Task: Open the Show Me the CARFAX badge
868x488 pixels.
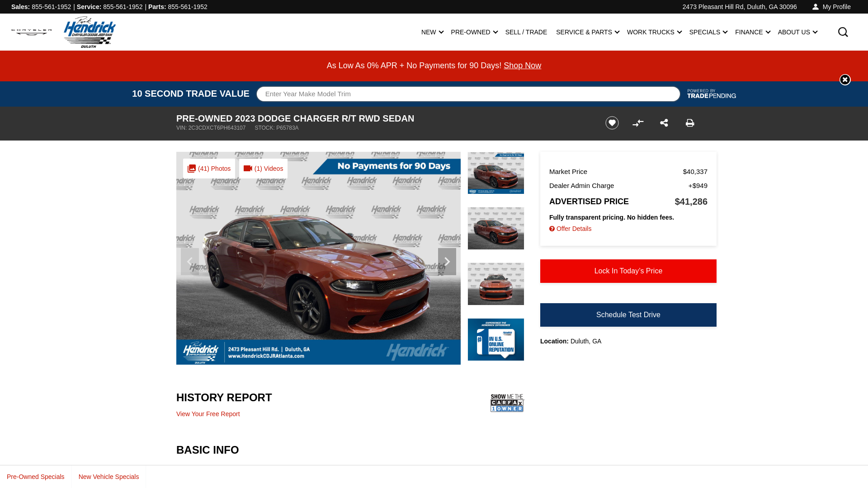Action: [507, 403]
